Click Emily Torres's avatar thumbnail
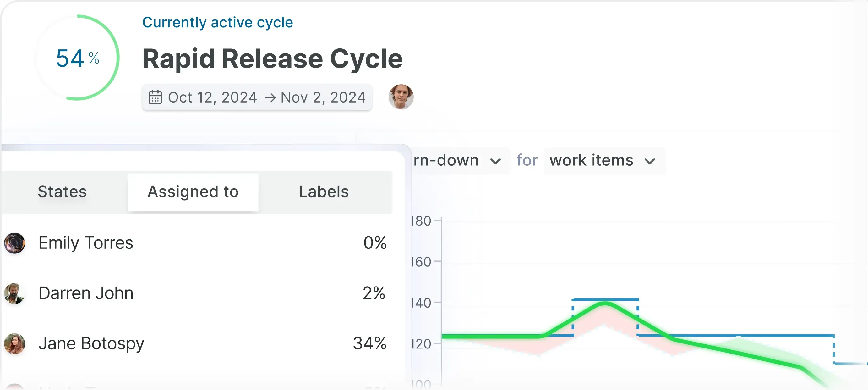 click(14, 243)
